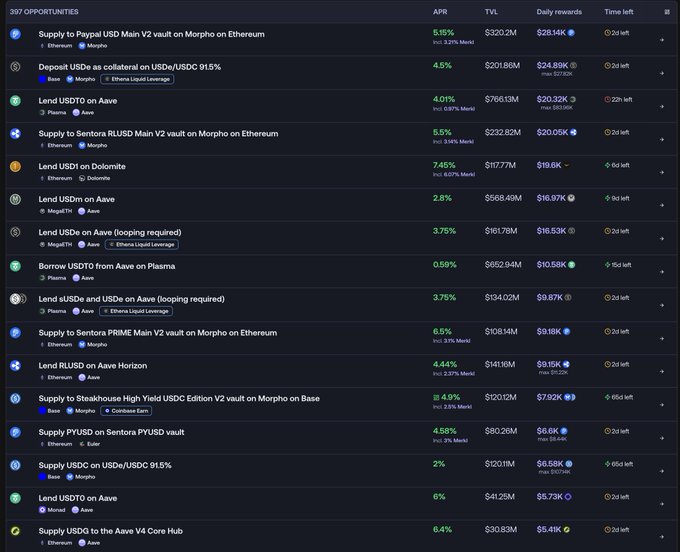The height and width of the screenshot is (552, 680).
Task: Click the Monad chain tag
Action: (52, 510)
